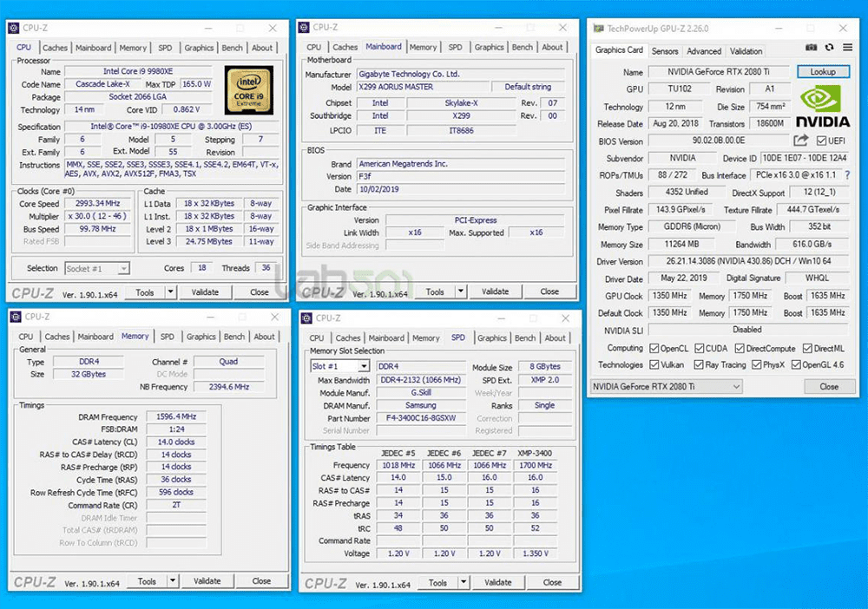Click the BIOS Date value 10/02/2019
This screenshot has height=609, width=868.
[x=461, y=189]
